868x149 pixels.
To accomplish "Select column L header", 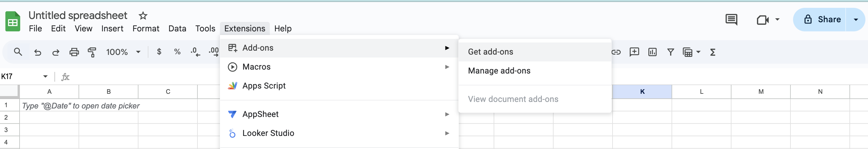I will [702, 91].
